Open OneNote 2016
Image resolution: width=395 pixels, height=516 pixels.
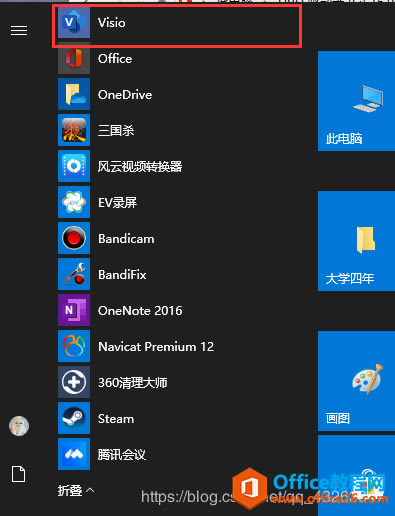pyautogui.click(x=177, y=310)
